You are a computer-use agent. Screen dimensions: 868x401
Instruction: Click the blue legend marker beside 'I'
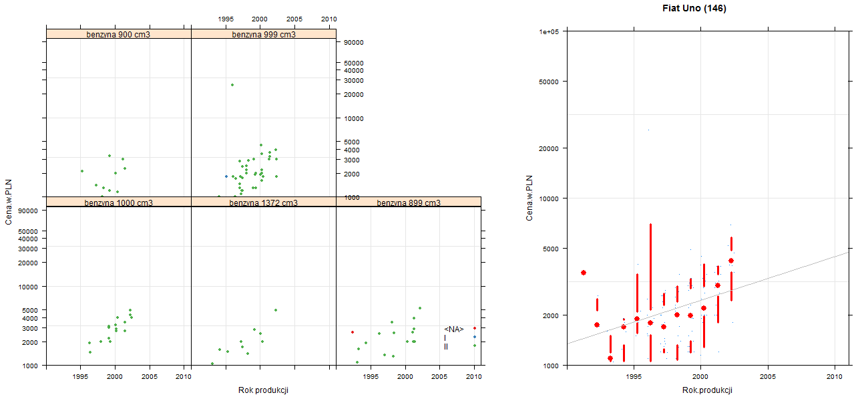tap(474, 337)
